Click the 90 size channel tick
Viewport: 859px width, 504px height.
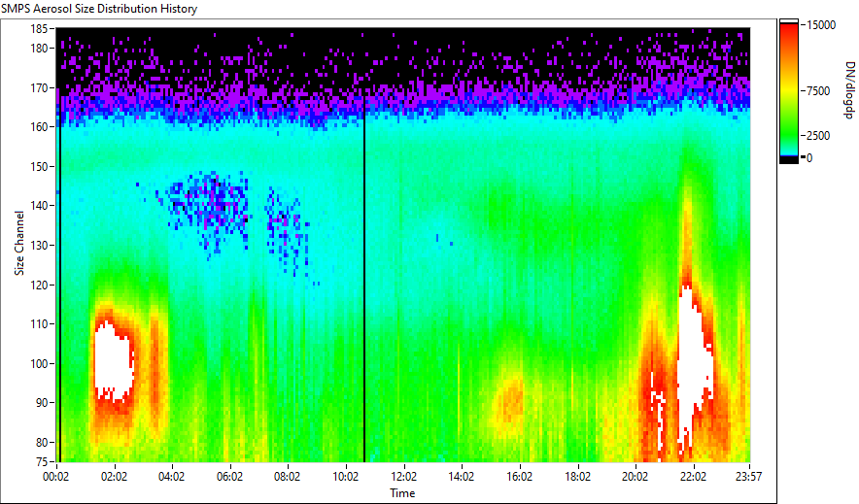pyautogui.click(x=41, y=403)
